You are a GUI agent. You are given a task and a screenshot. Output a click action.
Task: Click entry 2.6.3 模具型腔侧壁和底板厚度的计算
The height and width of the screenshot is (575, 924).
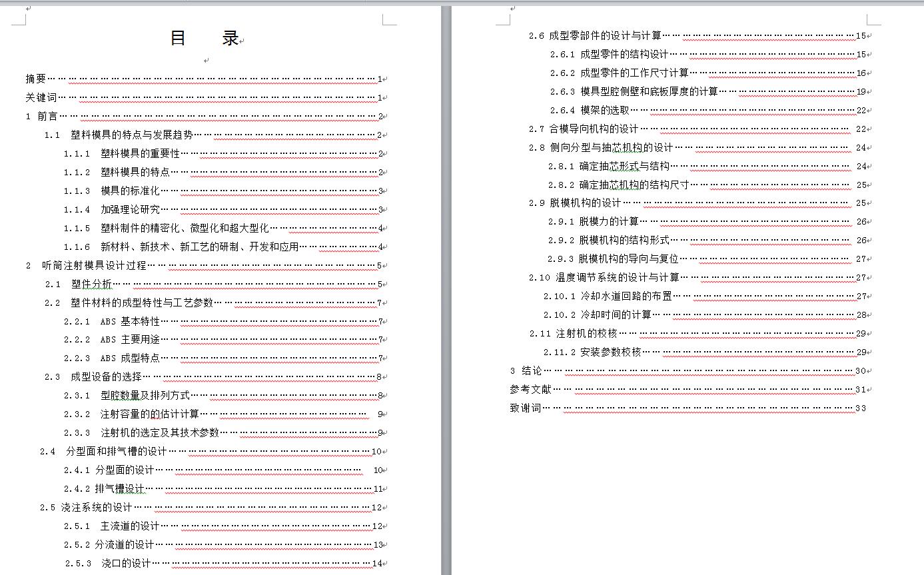[708, 91]
